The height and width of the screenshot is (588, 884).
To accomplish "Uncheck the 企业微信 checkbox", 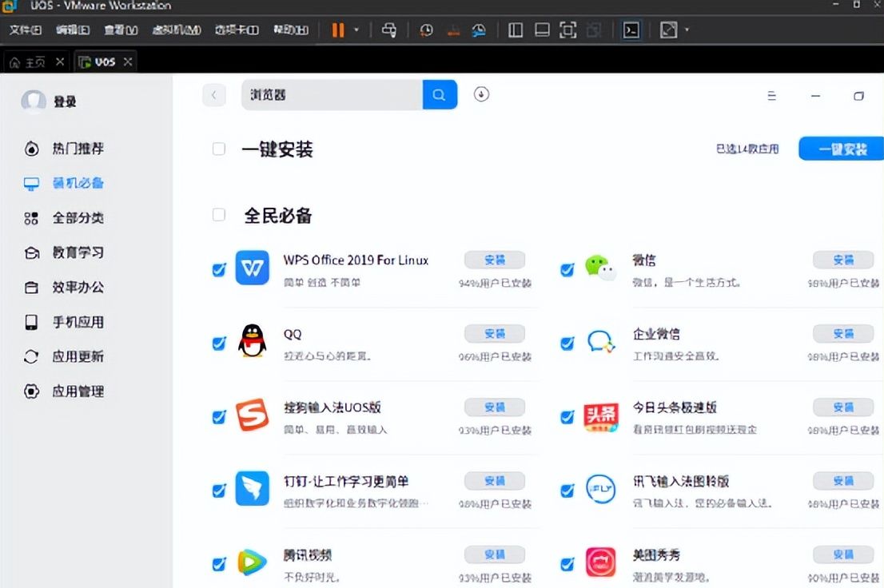I will point(567,344).
